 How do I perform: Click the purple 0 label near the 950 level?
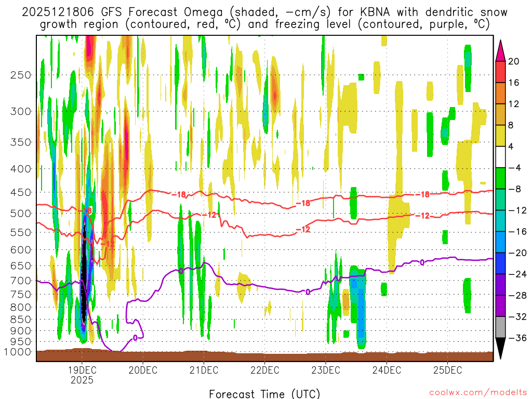point(135,338)
